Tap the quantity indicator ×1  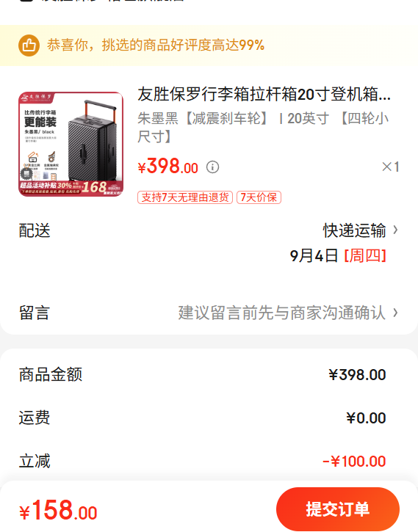(391, 167)
